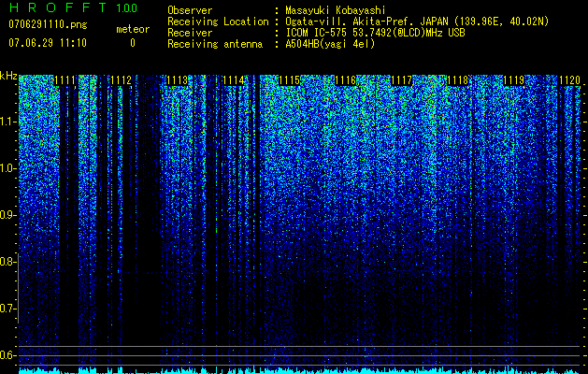Click the Receiving Location field label
Image resolution: width=588 pixels, height=374 pixels.
click(x=218, y=22)
